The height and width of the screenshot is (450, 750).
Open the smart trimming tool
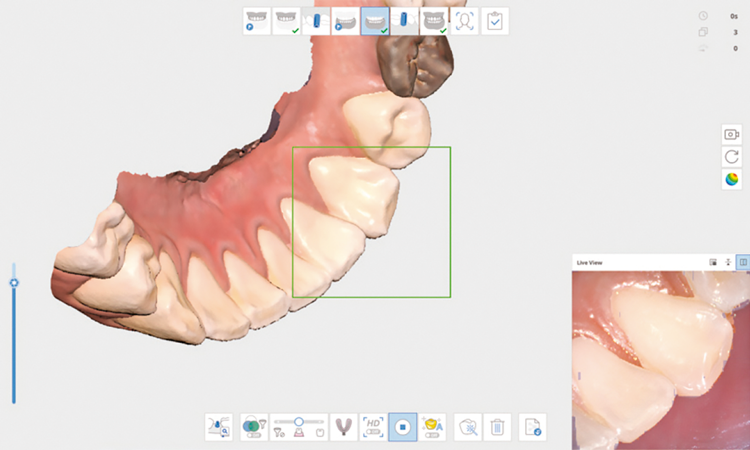click(468, 427)
